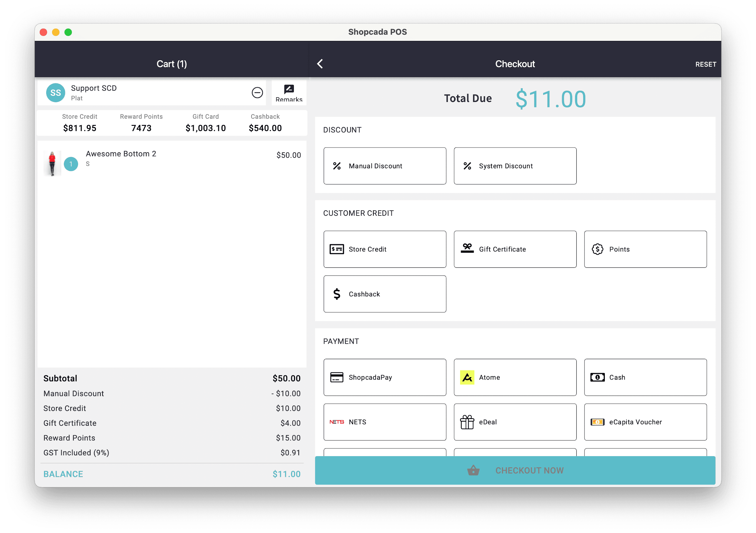Open the Remarks note icon

point(289,89)
